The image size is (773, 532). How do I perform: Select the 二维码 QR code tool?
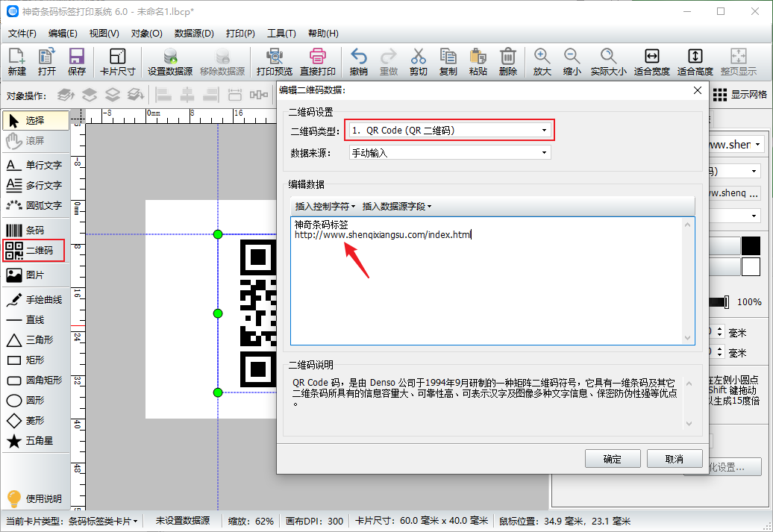click(34, 251)
